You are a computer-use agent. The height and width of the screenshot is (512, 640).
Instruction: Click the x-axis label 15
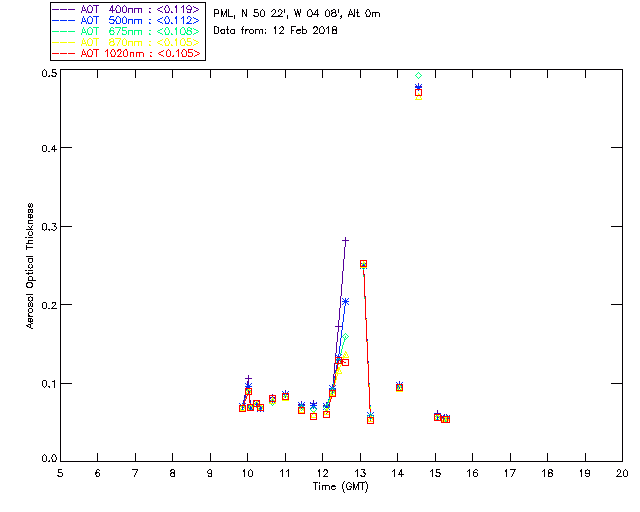[x=435, y=473]
